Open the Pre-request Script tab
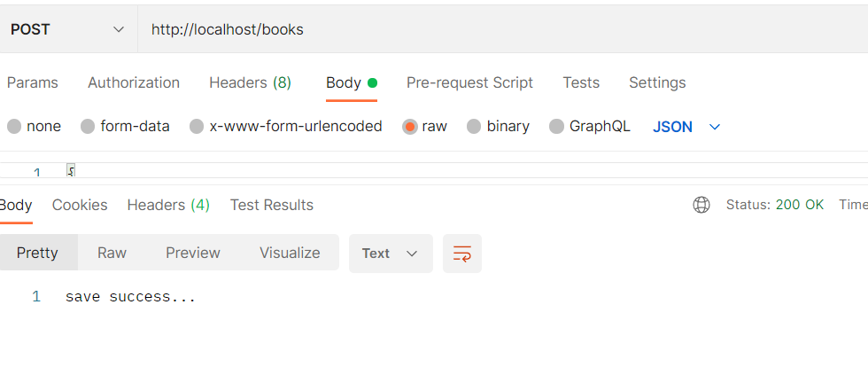 (469, 82)
